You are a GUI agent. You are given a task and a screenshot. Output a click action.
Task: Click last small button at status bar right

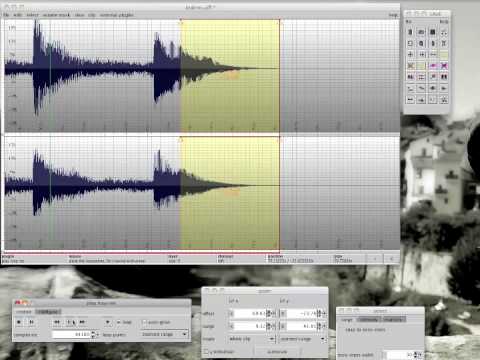(x=391, y=258)
